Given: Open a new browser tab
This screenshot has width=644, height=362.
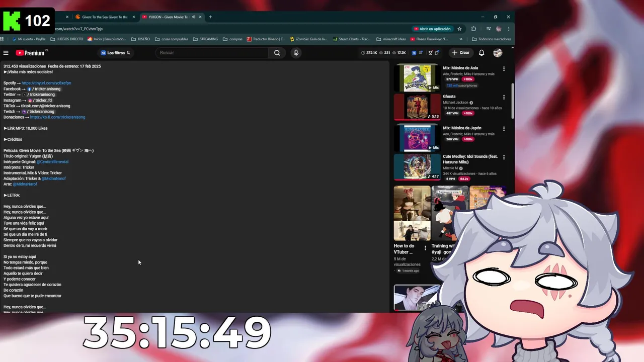Looking at the screenshot, I should coord(210,17).
